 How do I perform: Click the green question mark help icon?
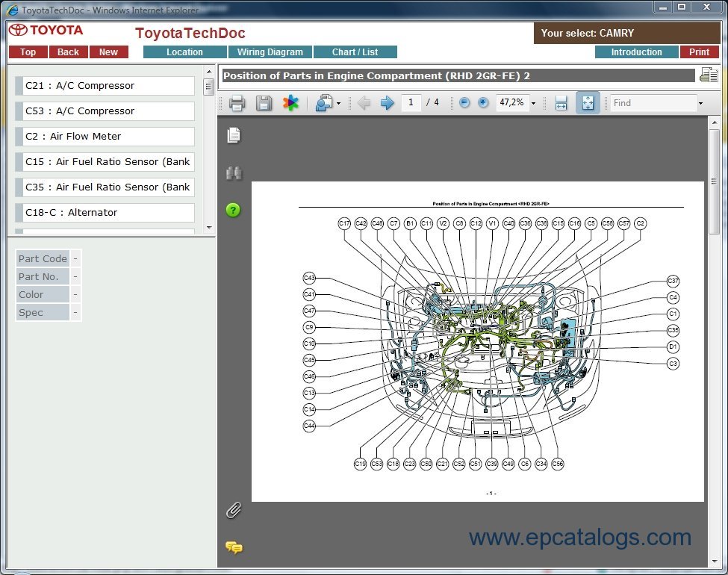(233, 210)
